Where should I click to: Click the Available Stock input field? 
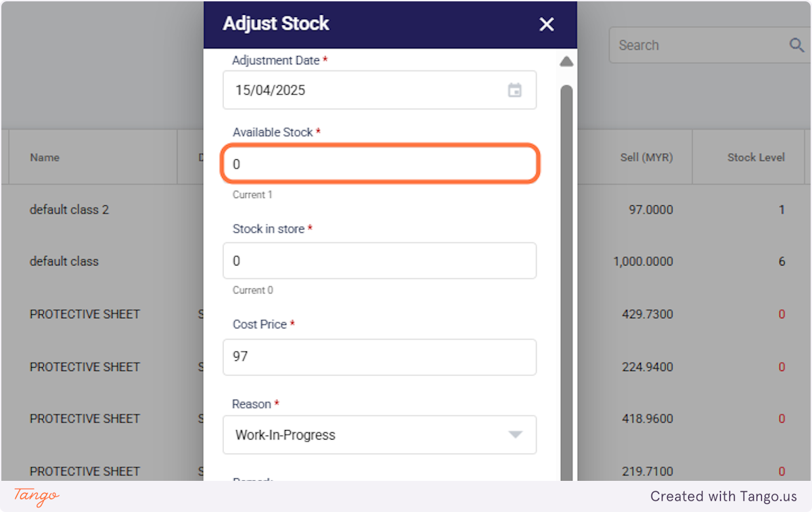click(x=380, y=164)
